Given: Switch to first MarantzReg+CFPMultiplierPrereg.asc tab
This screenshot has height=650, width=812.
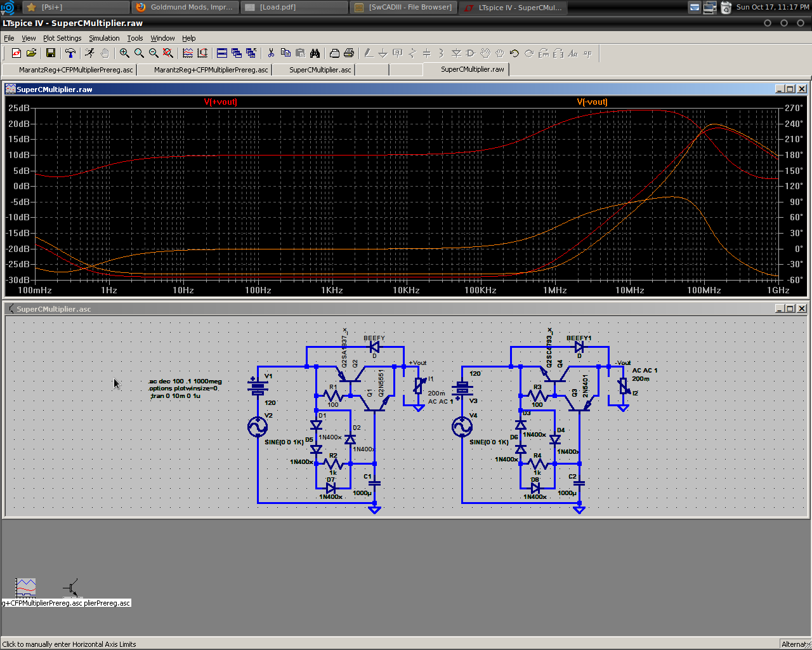Looking at the screenshot, I should click(70, 70).
